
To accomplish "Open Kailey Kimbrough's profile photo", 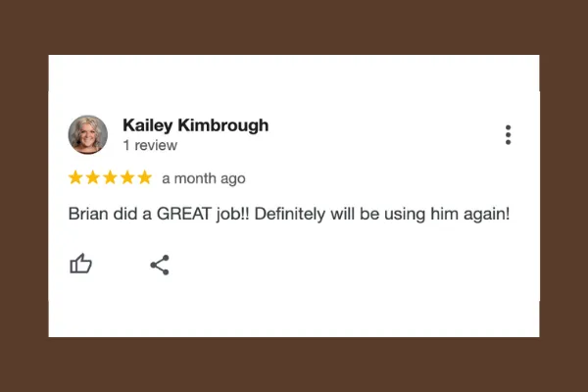I will [x=88, y=134].
